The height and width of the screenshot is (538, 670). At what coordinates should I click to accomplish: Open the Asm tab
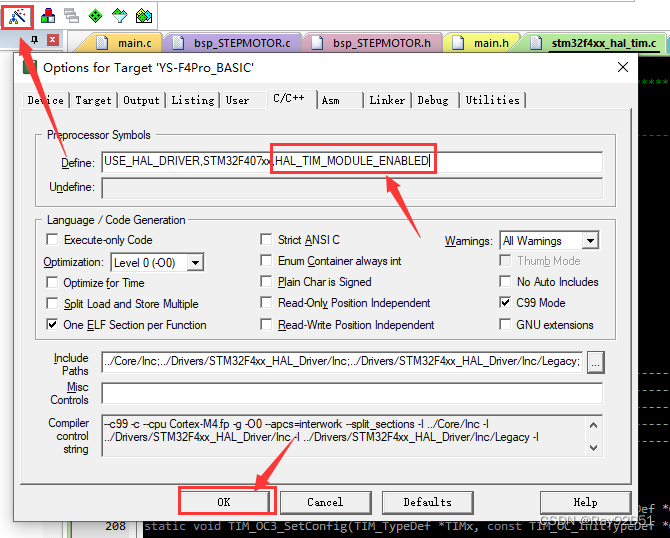[340, 100]
